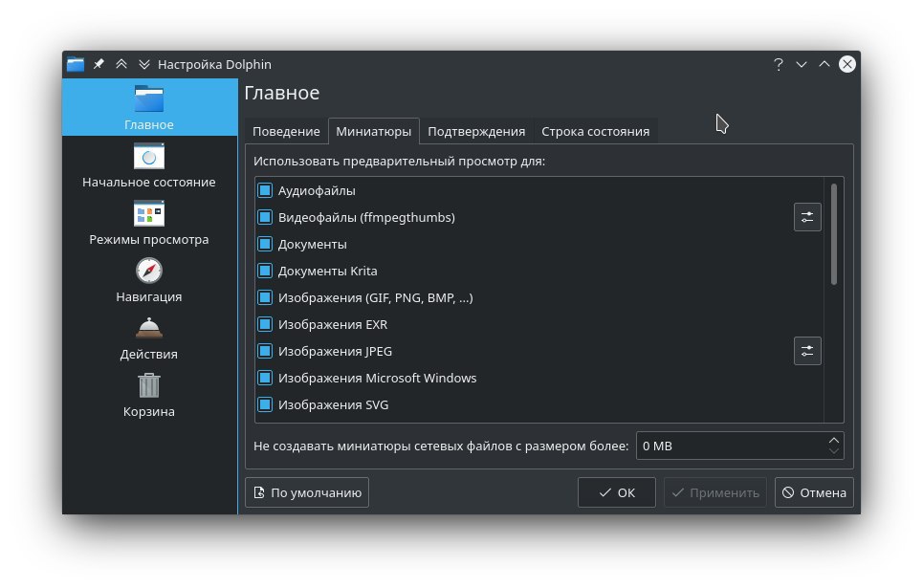Click the Dolphin folder icon in titlebar
This screenshot has height=588, width=923.
pyautogui.click(x=76, y=64)
